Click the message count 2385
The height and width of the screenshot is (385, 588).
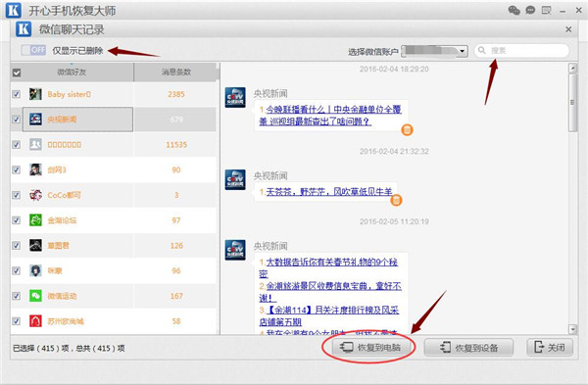click(x=176, y=94)
